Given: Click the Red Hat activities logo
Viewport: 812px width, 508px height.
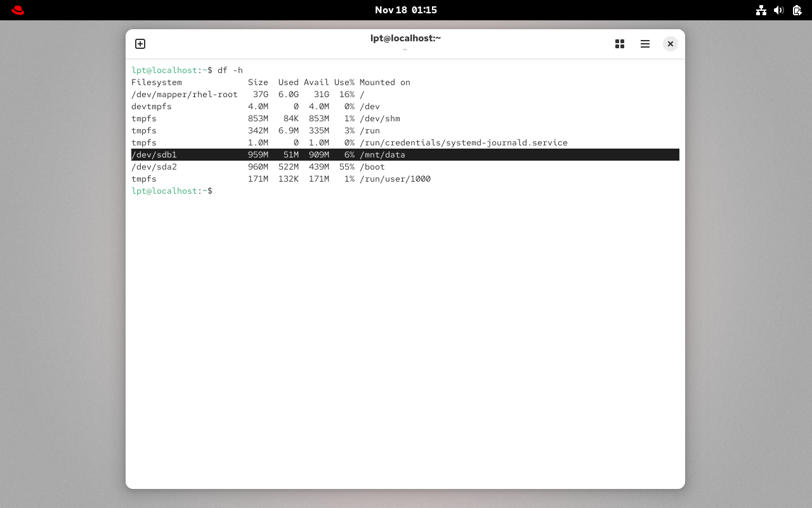Looking at the screenshot, I should pos(18,10).
